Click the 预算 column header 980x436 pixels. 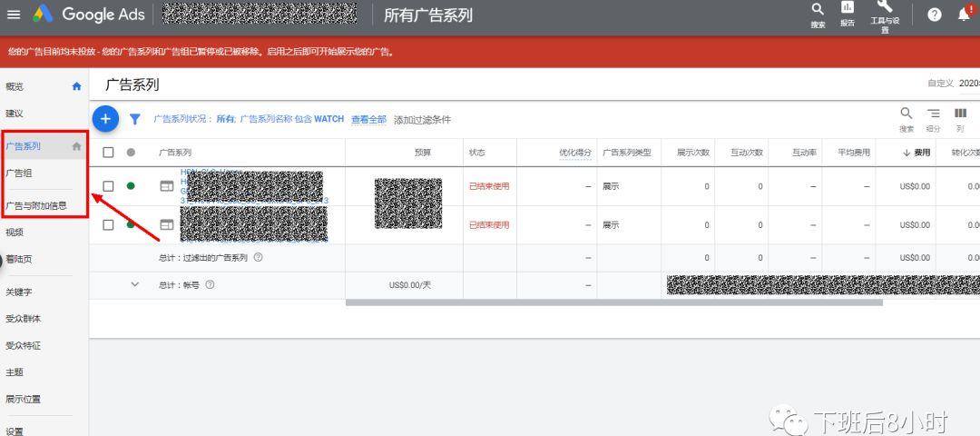coord(423,152)
